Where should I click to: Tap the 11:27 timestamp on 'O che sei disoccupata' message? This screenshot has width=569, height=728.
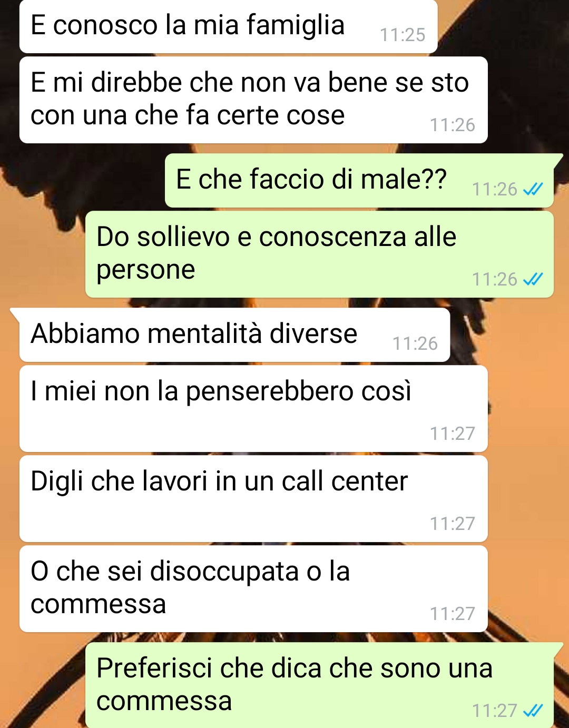pos(453,614)
